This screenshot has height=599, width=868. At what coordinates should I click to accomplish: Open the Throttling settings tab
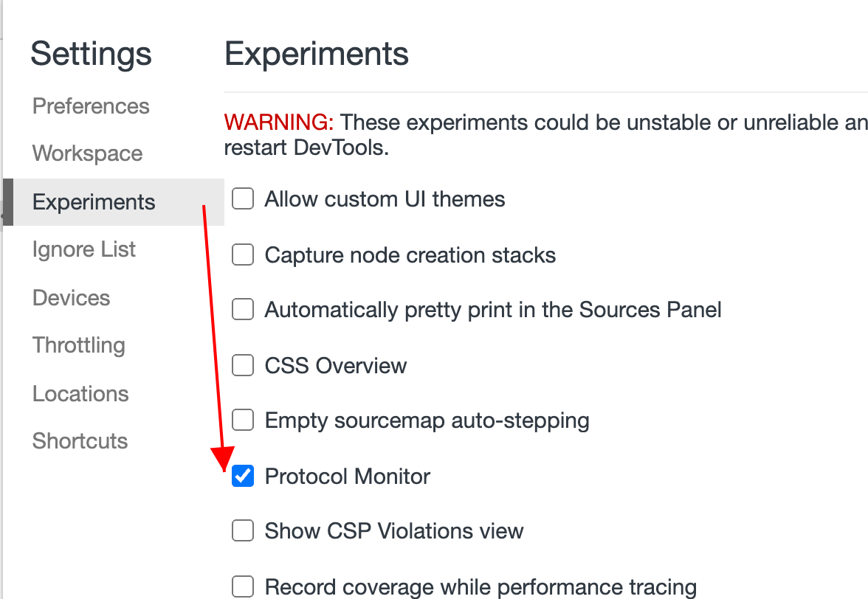(78, 345)
